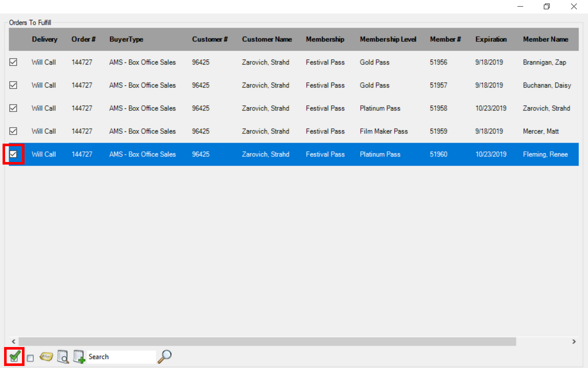Click the Member Name column header
The image size is (588, 368).
[x=546, y=39]
